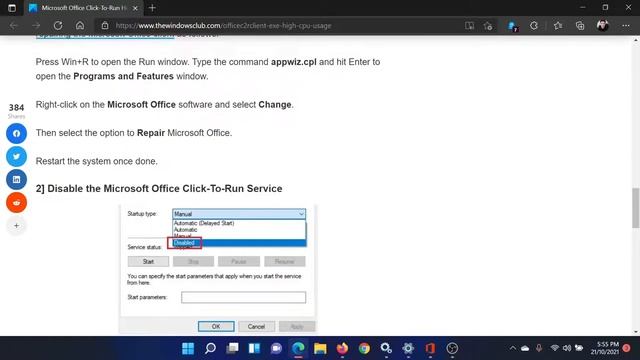
Task: Click the microphone tray icon
Action: 539,348
